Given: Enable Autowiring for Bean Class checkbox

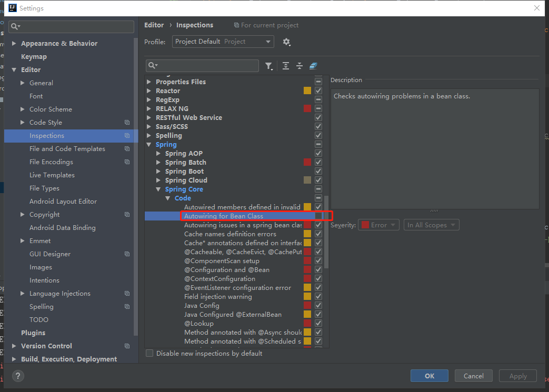Looking at the screenshot, I should (318, 216).
